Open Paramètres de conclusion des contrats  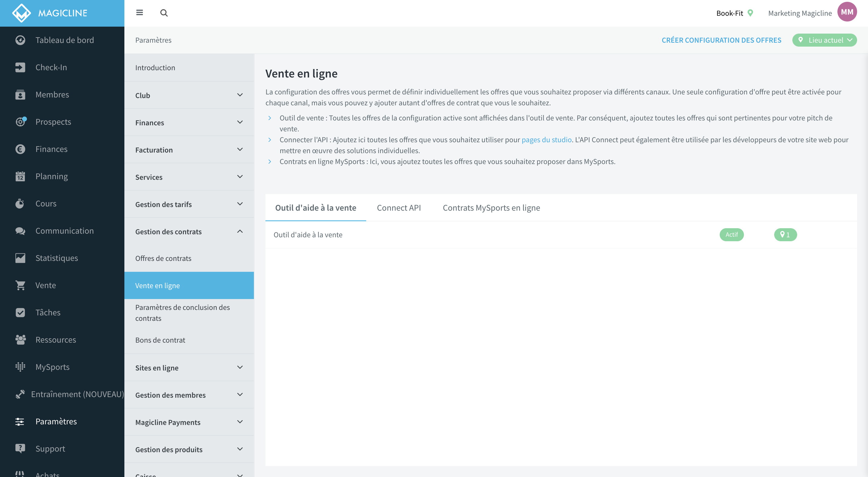pos(189,313)
